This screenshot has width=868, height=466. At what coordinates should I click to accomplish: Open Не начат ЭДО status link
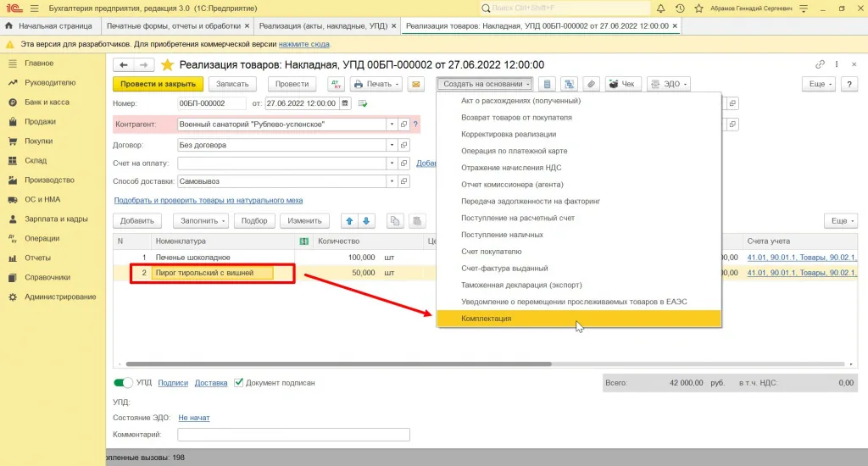coord(194,418)
